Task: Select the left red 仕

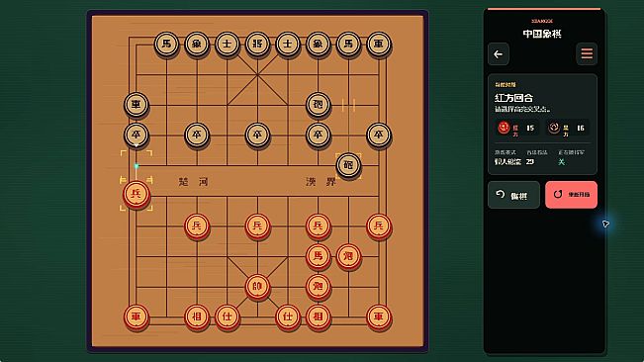Action: (228, 317)
